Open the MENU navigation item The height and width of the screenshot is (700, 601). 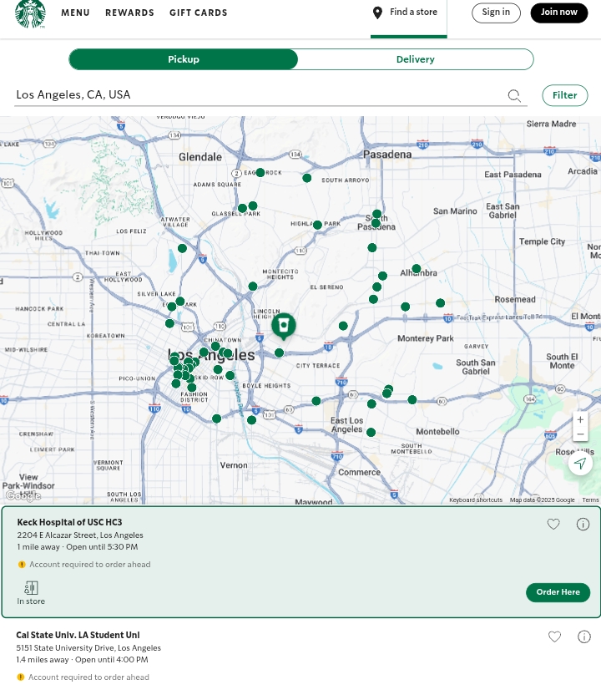tap(75, 13)
